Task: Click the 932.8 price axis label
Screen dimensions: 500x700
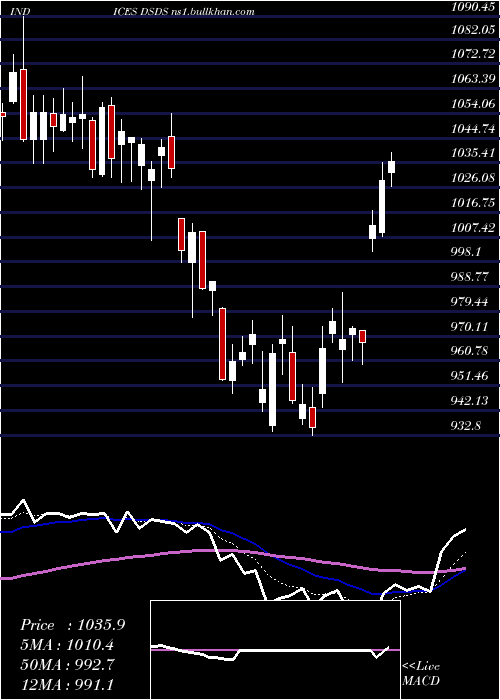Action: pos(466,425)
